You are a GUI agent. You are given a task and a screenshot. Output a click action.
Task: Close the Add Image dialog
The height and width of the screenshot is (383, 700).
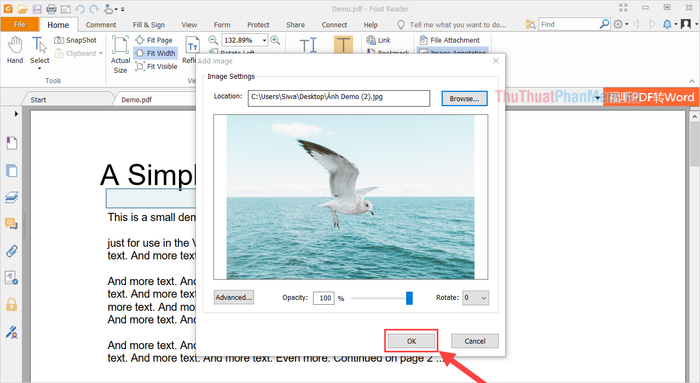[496, 61]
